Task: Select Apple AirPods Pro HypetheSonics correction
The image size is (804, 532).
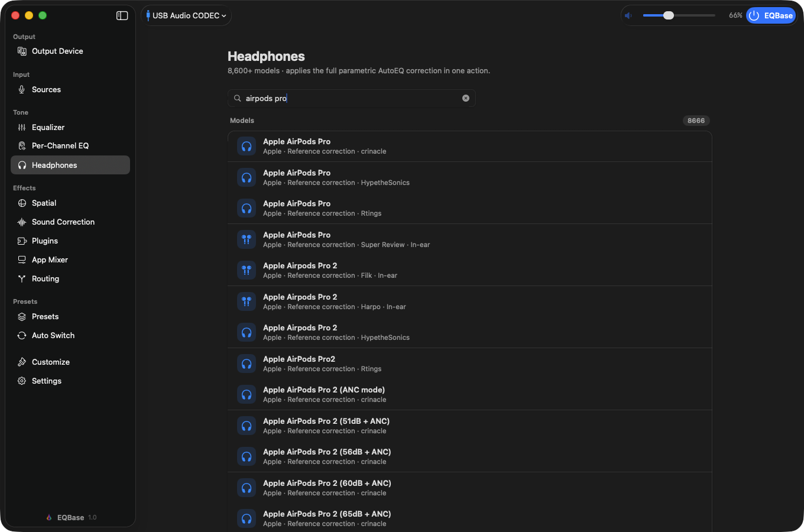Action: [x=470, y=177]
